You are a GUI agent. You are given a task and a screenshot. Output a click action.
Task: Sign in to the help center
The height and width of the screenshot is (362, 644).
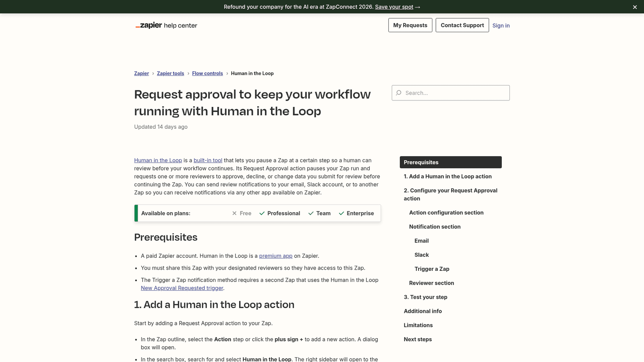coord(501,26)
